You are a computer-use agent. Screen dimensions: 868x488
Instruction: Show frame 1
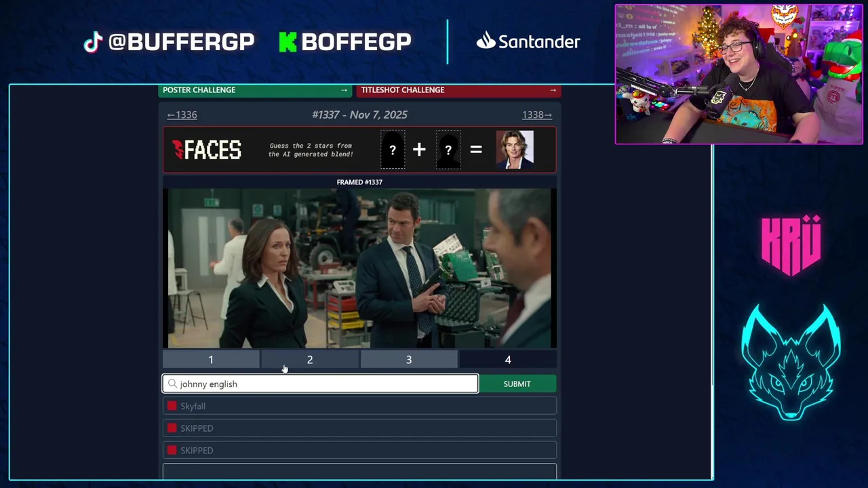click(x=211, y=360)
